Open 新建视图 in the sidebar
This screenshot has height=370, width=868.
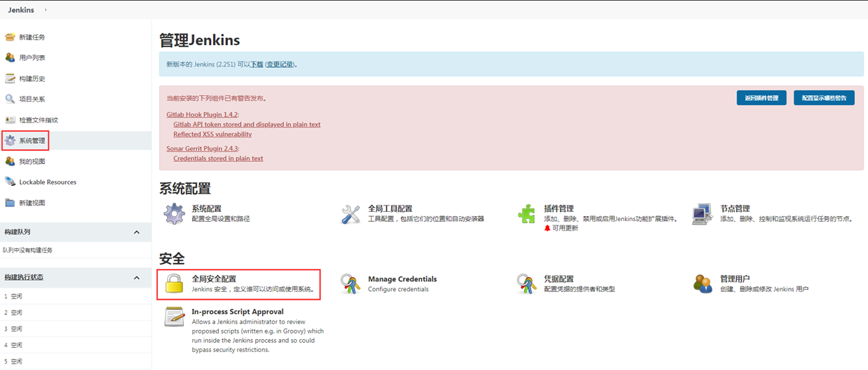[32, 203]
